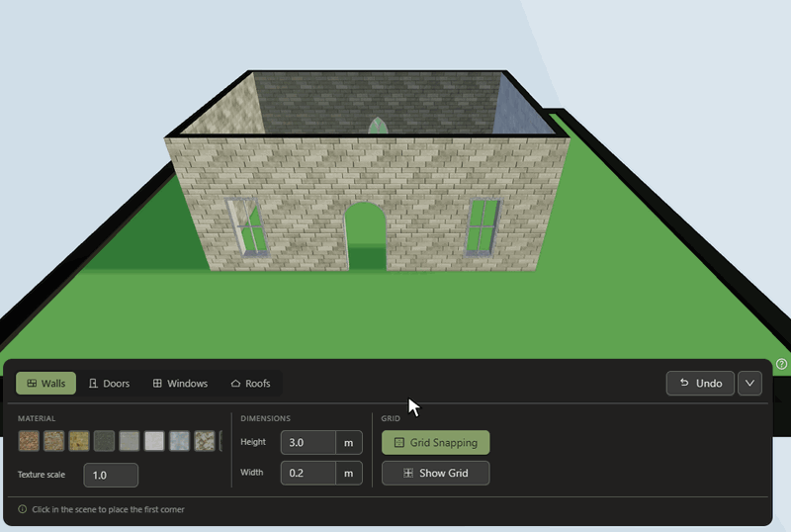Click the 'Click in the scene' hint text
Viewport: 791px width, 532px height.
[108, 509]
